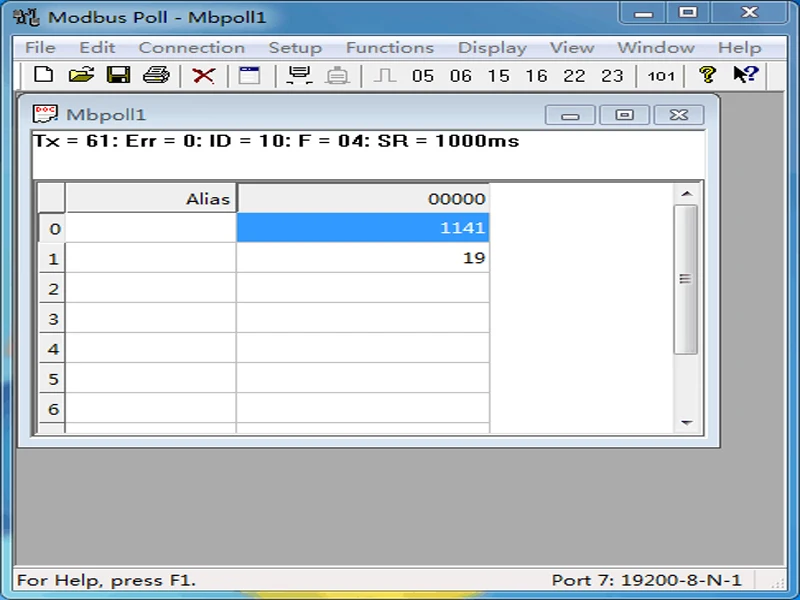Screen dimensions: 800x600
Task: Click the For Help, press F1 text
Action: click(x=106, y=580)
